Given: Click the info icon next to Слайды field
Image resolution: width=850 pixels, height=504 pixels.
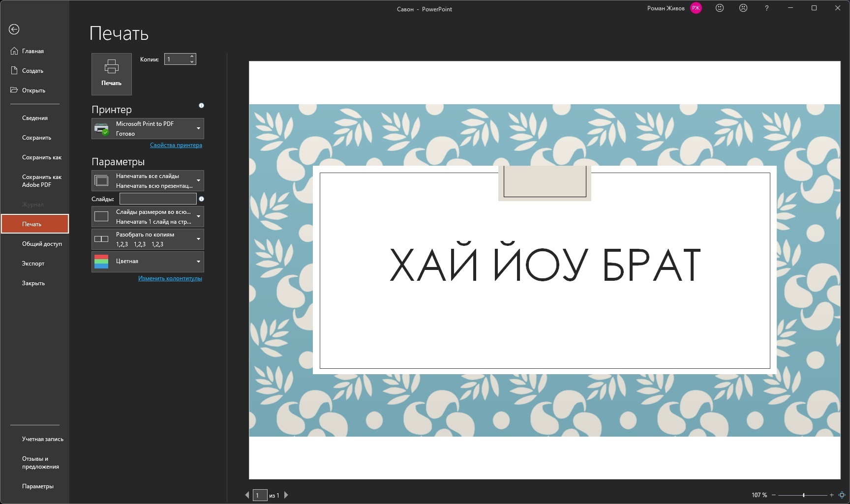Looking at the screenshot, I should coord(201,199).
